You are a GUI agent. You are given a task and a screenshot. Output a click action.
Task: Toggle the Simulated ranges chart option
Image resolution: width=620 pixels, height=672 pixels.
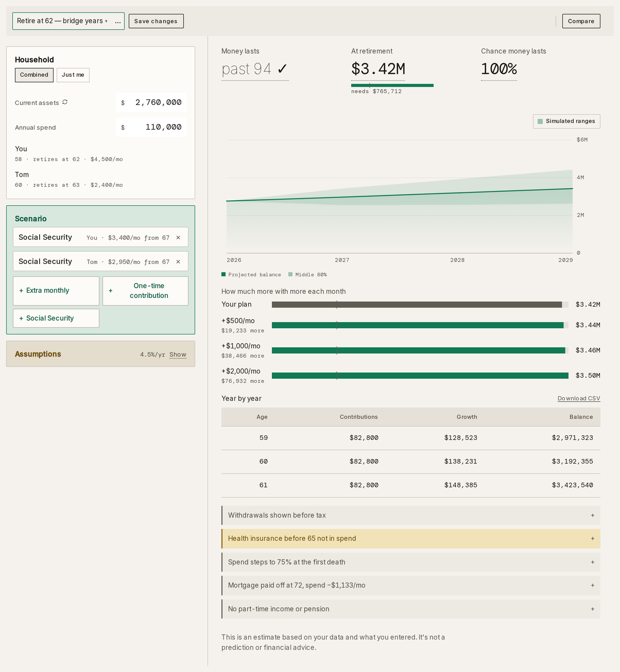click(566, 121)
